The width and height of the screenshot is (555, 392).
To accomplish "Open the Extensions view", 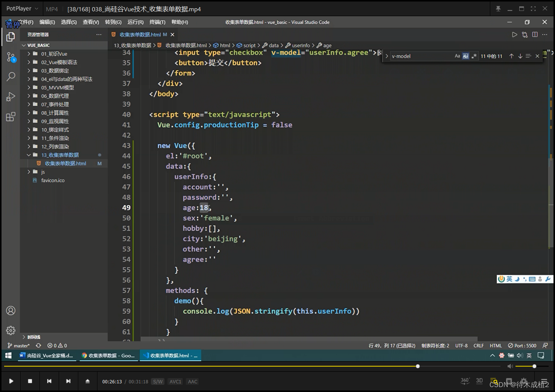I will click(x=11, y=117).
